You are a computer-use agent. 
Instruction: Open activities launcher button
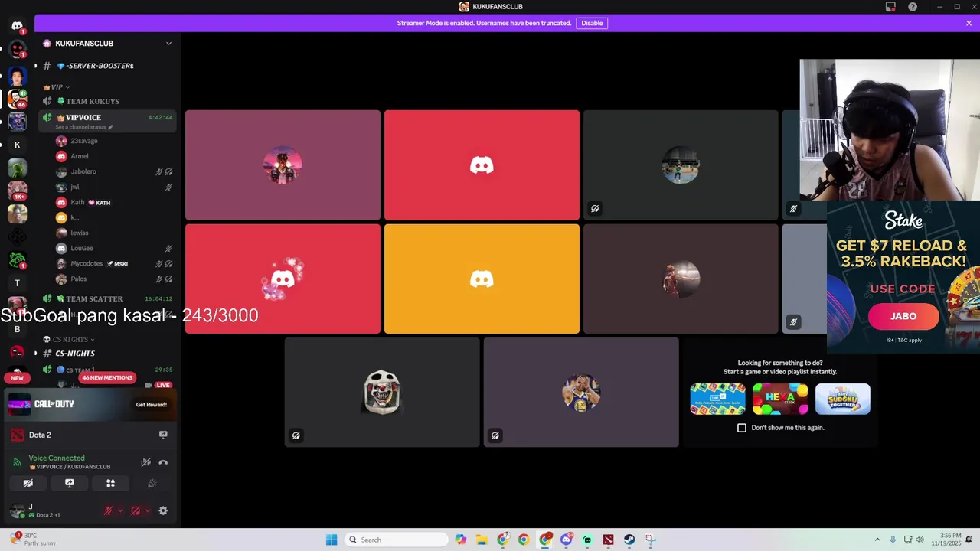pos(110,484)
